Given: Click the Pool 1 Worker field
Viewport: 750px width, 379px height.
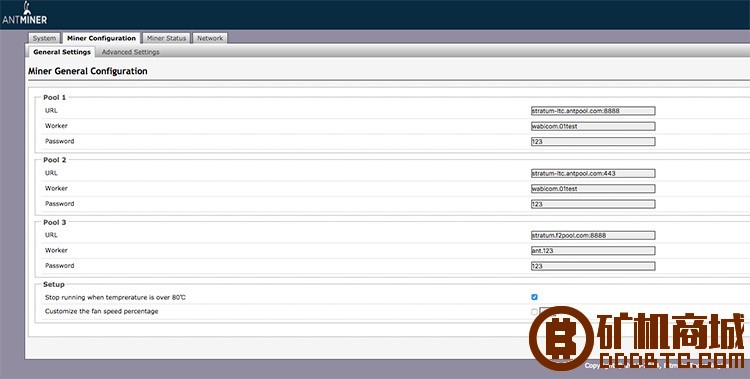Looking at the screenshot, I should (593, 126).
